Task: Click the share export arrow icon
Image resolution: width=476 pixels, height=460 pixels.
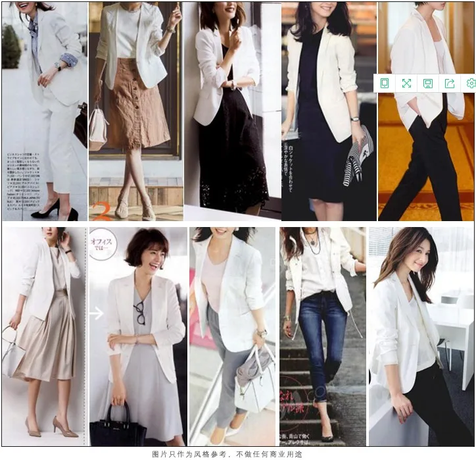Action: coord(450,84)
